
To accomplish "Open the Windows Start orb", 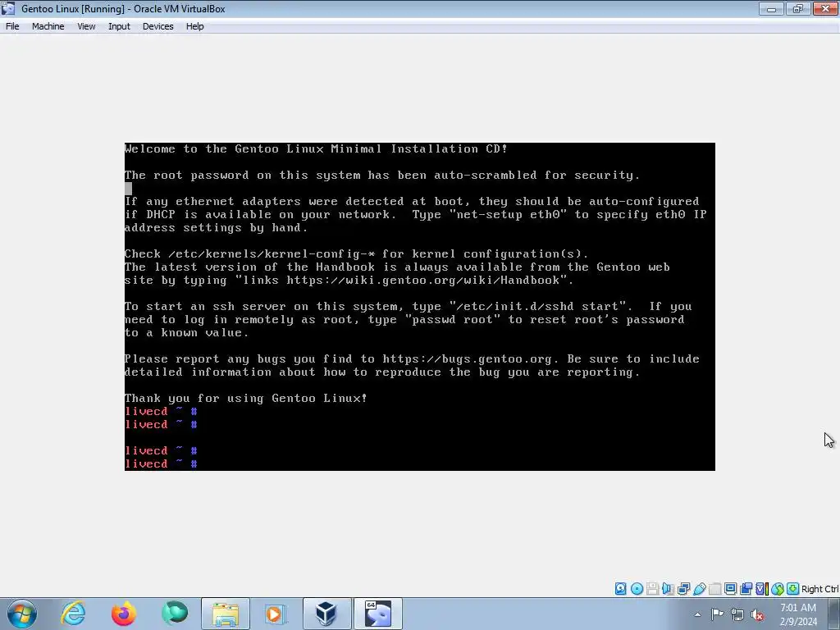I will [22, 614].
